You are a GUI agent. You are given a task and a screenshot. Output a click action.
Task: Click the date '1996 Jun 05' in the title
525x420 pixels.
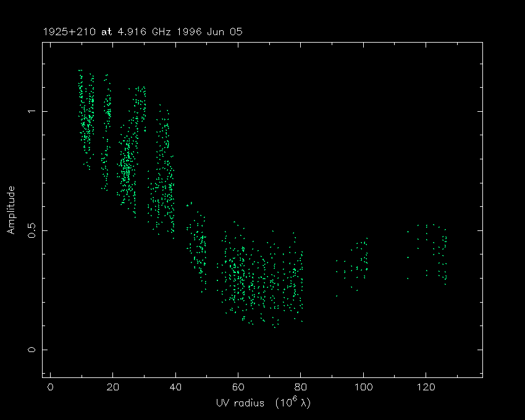click(208, 31)
